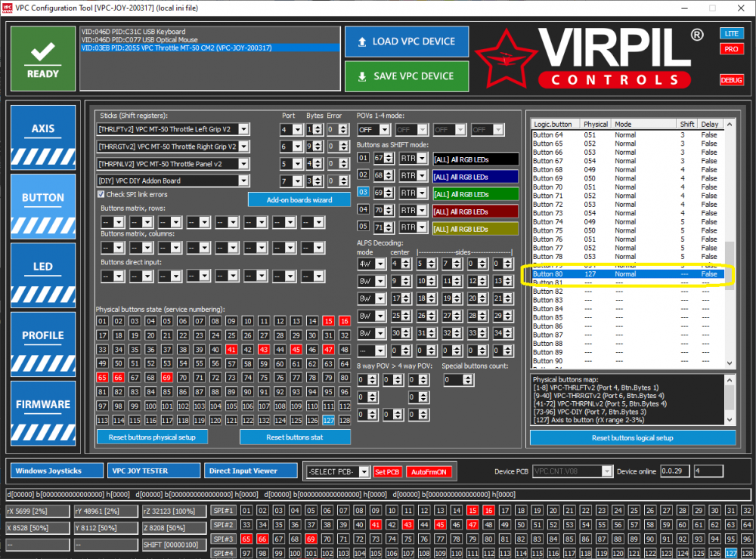Toggle physical button 127 state indicator
The image size is (756, 559).
(328, 420)
